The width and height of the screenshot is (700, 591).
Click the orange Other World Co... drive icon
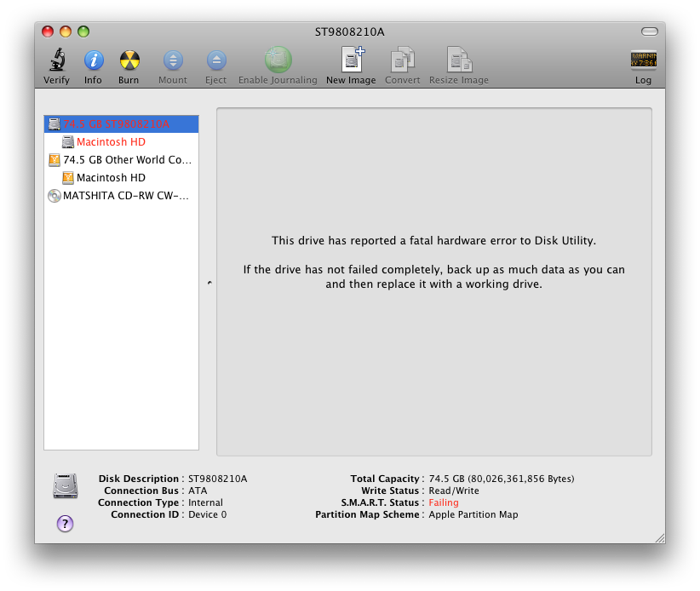[54, 160]
